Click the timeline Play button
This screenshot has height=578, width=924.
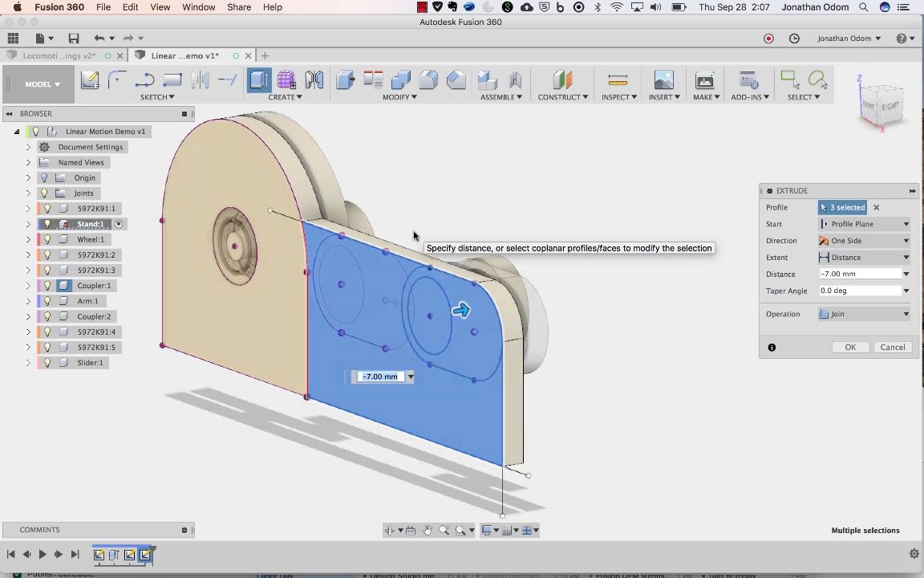pos(43,555)
